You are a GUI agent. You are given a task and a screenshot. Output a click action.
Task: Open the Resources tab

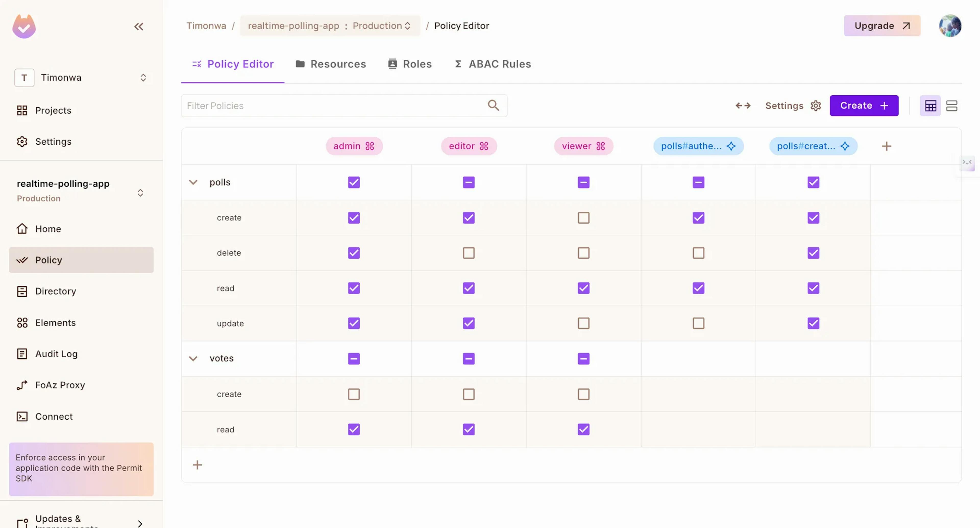click(x=330, y=64)
